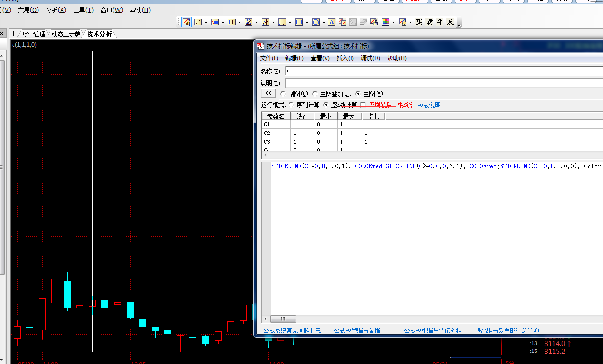The width and height of the screenshot is (603, 364).
Task: Click the 卖 (sell) toolbar icon
Action: tap(429, 22)
